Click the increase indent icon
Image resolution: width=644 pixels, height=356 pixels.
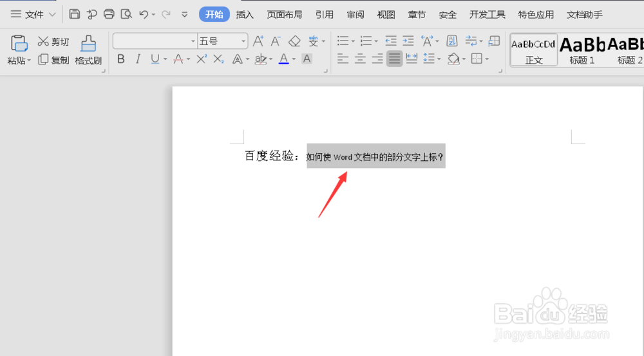408,41
